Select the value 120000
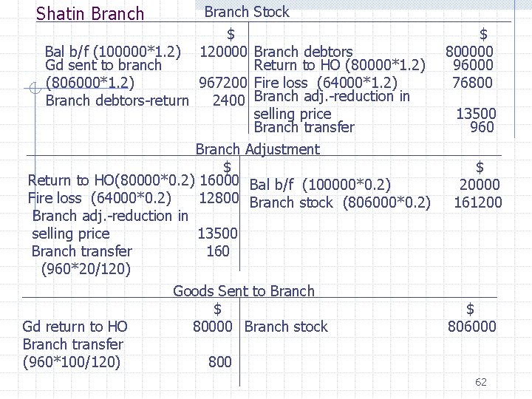 (223, 52)
